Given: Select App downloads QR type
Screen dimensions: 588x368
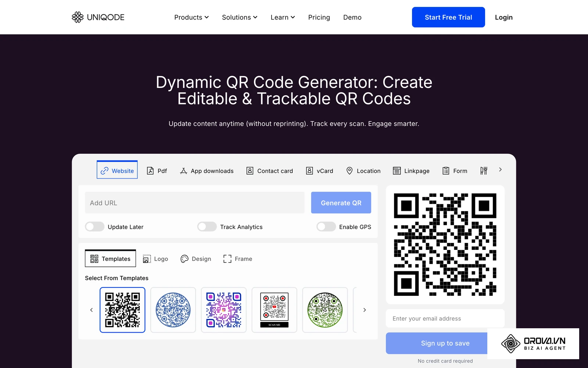Looking at the screenshot, I should (207, 171).
